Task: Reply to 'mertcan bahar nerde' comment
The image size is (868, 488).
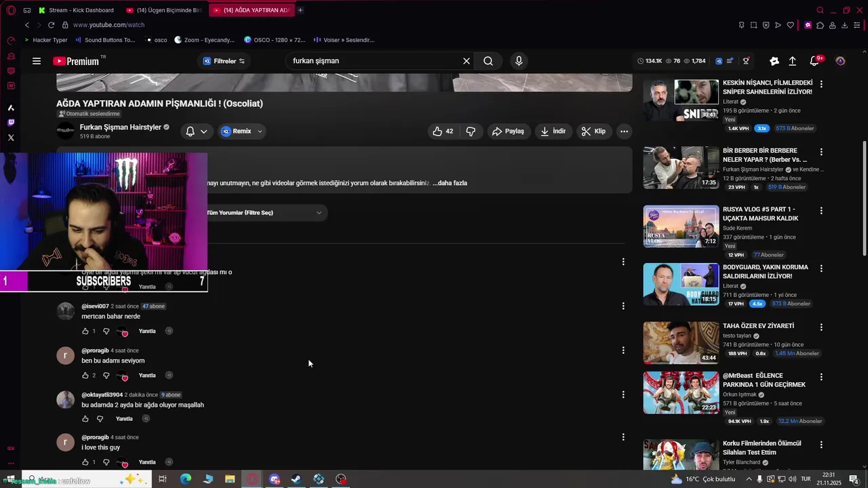Action: coord(147,331)
